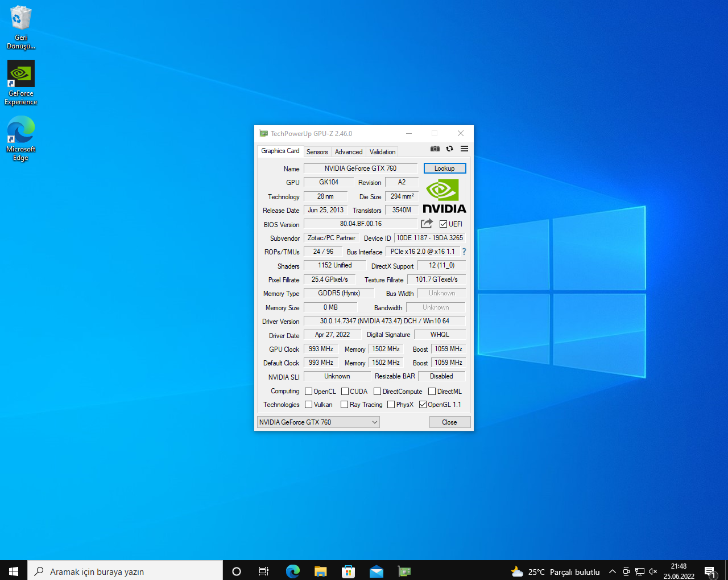Switch to the Validation tab

382,152
